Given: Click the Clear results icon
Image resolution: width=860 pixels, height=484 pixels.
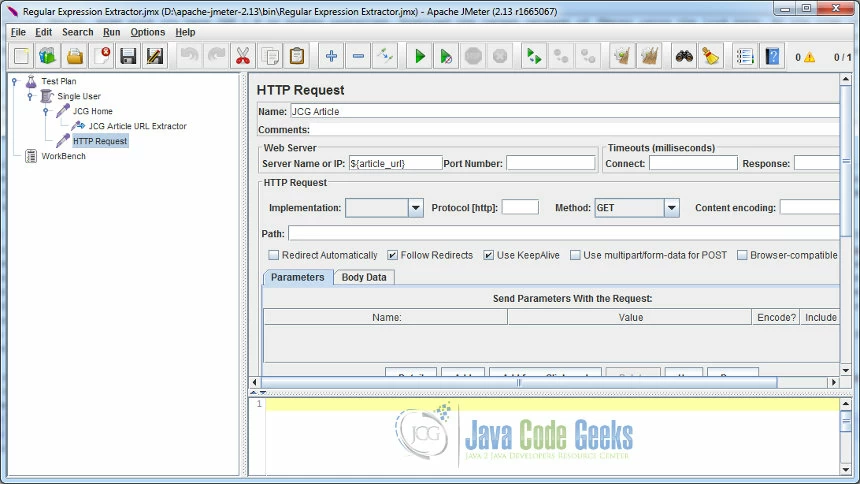Looking at the screenshot, I should tap(623, 56).
